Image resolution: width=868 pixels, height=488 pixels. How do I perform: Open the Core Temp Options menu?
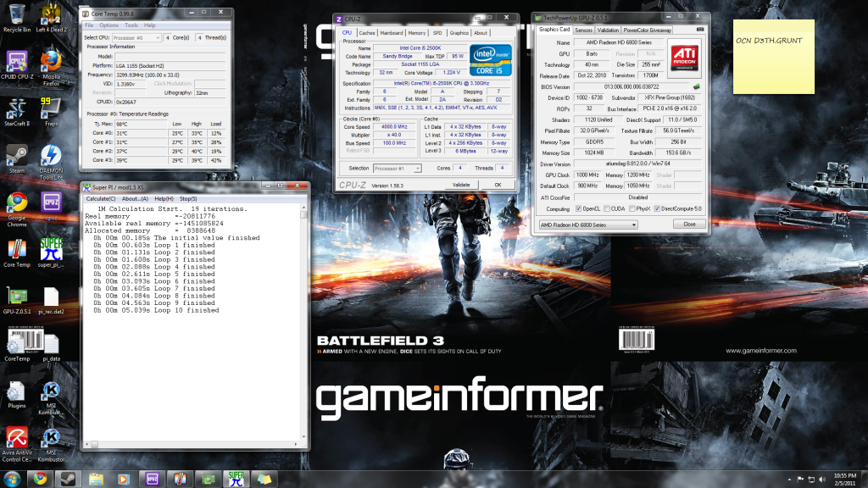(108, 25)
